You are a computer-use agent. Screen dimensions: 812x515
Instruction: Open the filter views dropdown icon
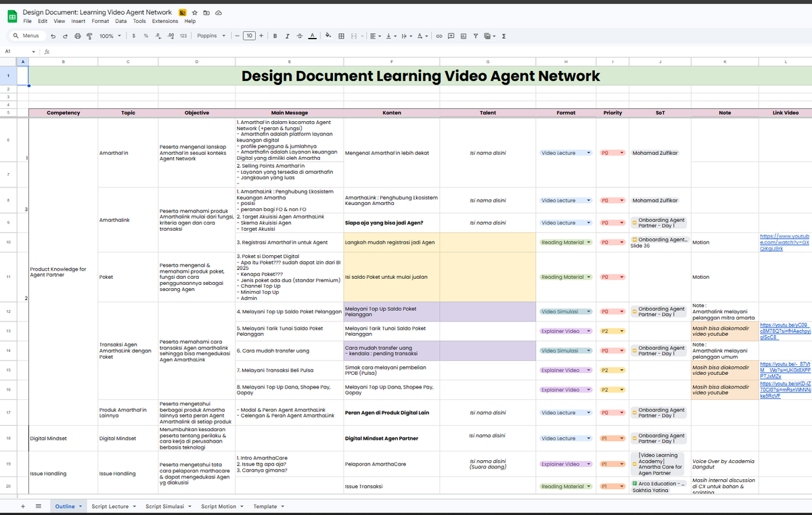[490, 36]
